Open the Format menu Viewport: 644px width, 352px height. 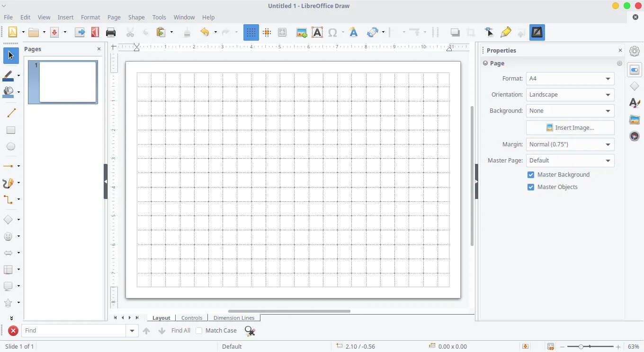(x=90, y=17)
